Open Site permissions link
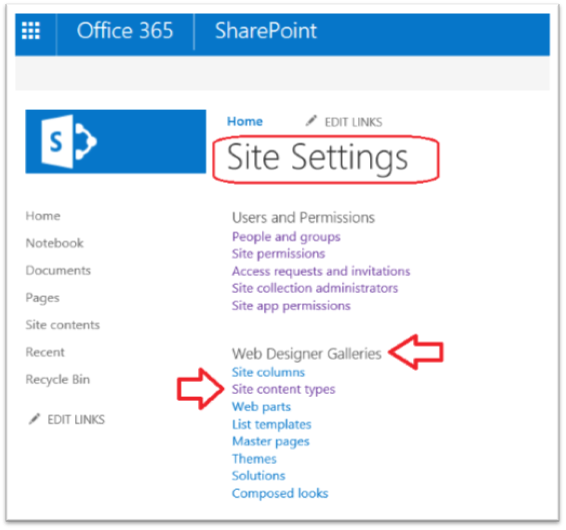Viewport: 566px width, 530px height. tap(278, 254)
